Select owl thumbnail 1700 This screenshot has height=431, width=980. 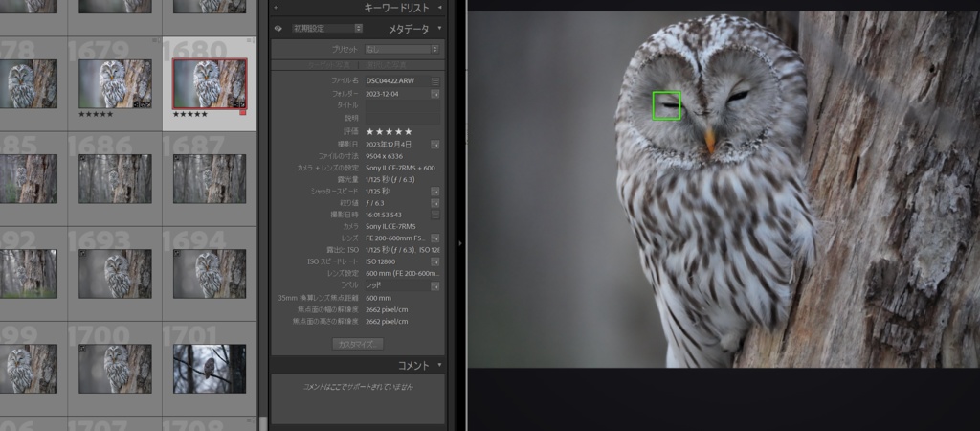(x=115, y=369)
